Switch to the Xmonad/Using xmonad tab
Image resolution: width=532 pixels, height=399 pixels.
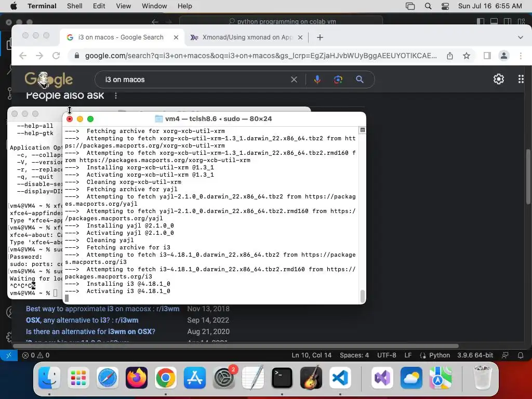(x=247, y=37)
